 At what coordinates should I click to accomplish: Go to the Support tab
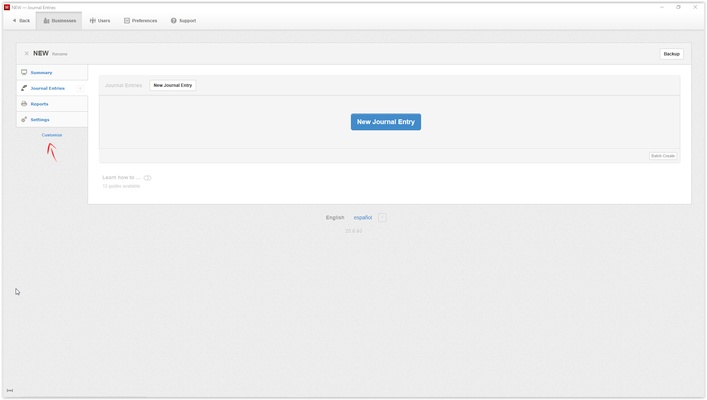coord(184,21)
